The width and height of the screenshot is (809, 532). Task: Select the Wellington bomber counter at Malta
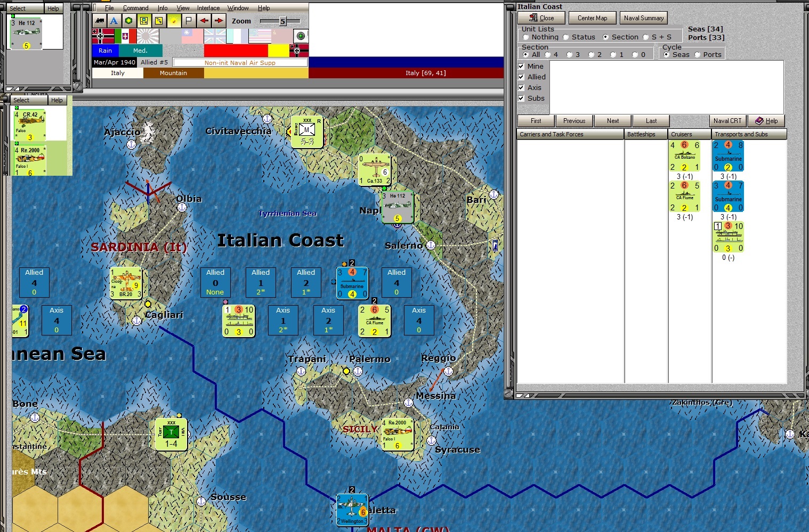pos(352,510)
